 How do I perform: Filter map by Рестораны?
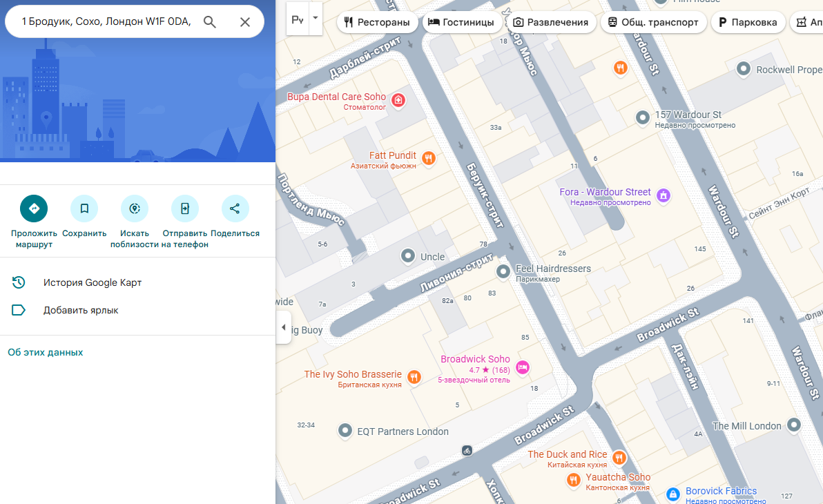377,22
